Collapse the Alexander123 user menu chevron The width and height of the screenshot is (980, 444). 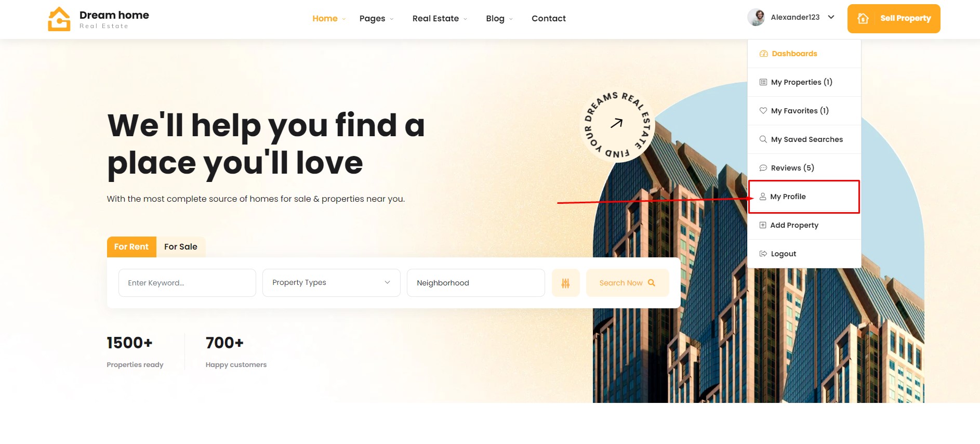point(831,17)
